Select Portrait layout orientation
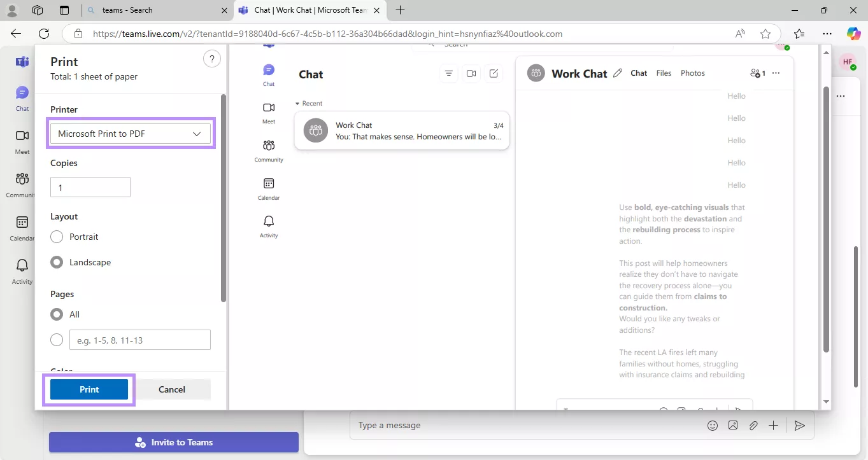868x460 pixels. pos(57,236)
